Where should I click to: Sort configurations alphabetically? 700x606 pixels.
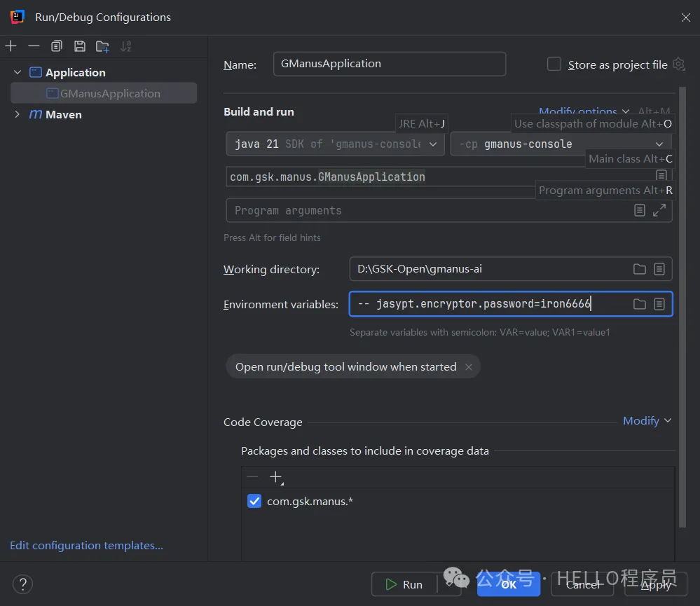(x=126, y=46)
